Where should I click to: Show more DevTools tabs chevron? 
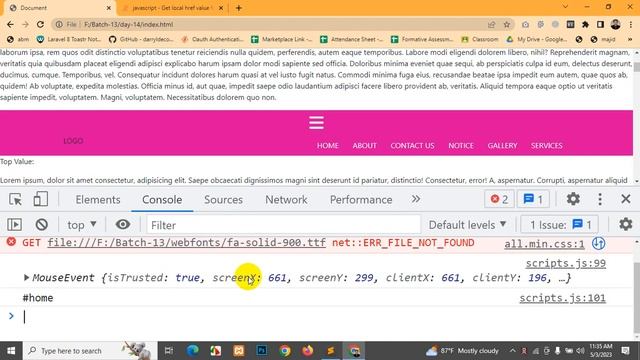point(416,199)
